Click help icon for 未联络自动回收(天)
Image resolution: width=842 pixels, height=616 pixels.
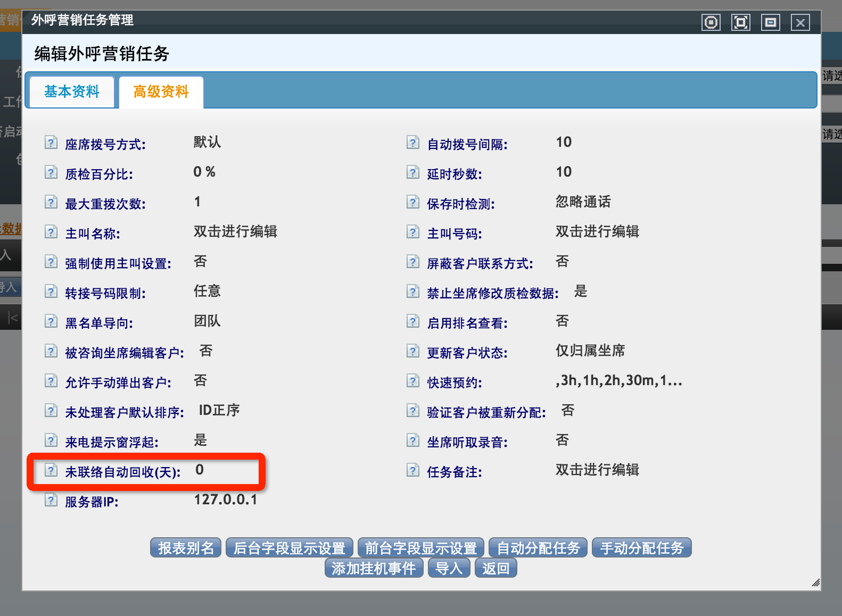point(51,470)
